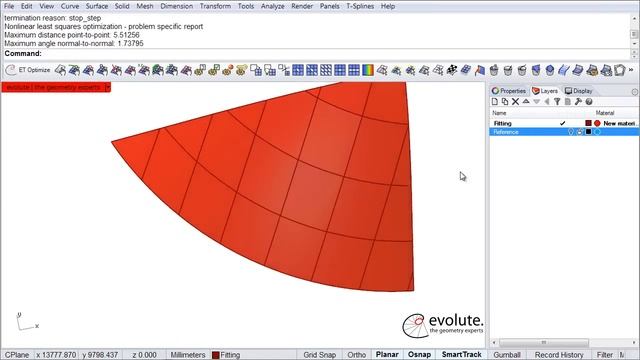Move layer up with the up triangle icon
The width and height of the screenshot is (640, 360).
(x=526, y=102)
